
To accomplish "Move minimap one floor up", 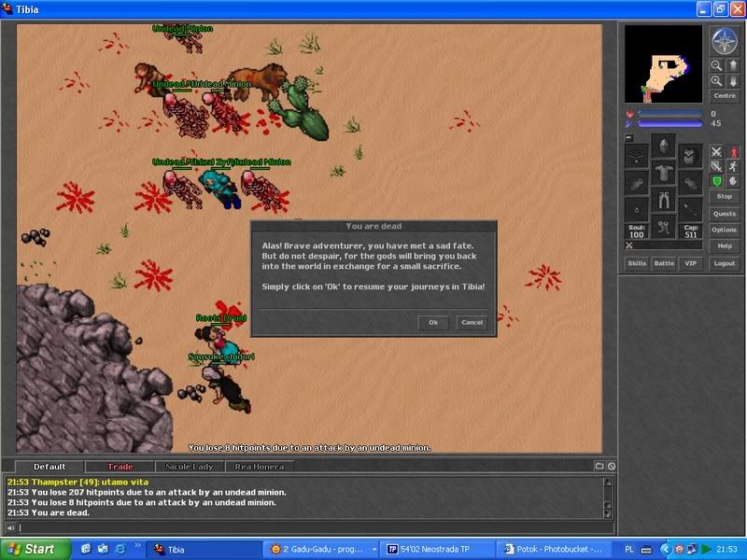I will click(733, 65).
